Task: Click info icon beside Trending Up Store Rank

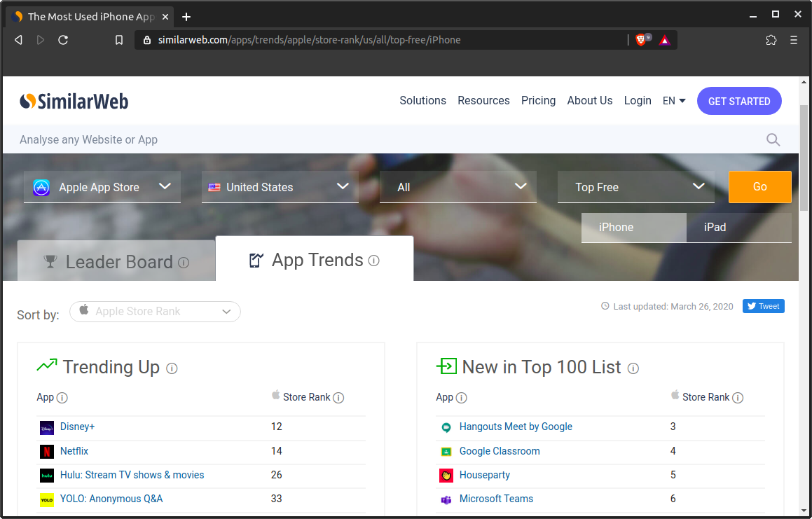Action: click(338, 398)
